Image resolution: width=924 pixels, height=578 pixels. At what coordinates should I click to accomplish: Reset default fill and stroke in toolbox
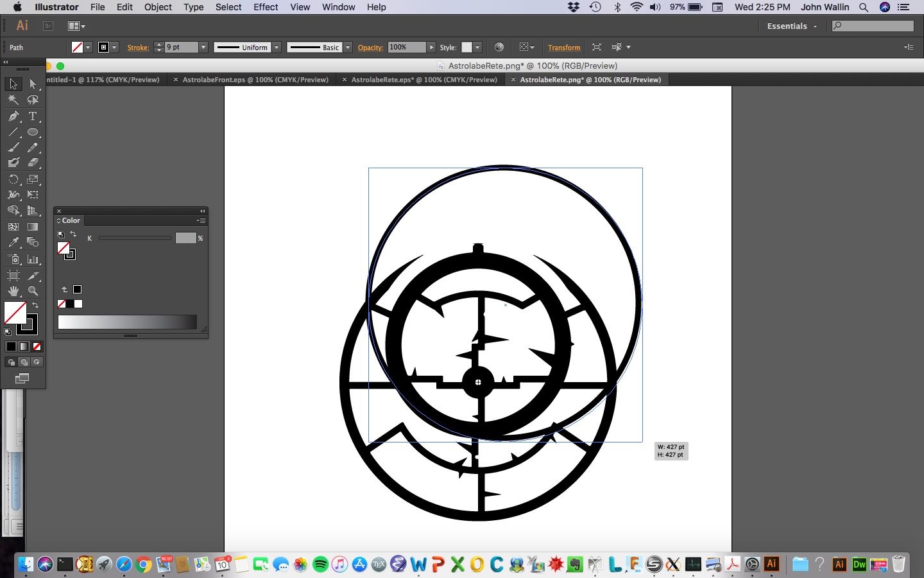pyautogui.click(x=8, y=332)
